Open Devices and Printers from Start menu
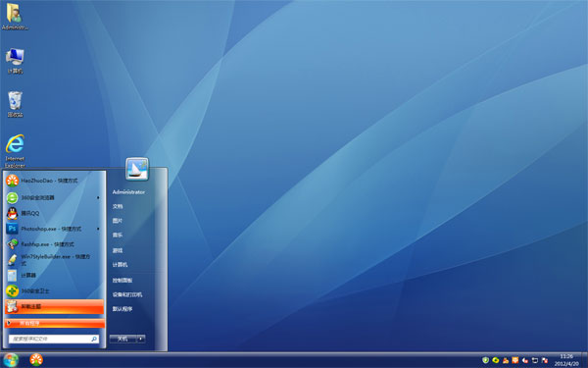 [127, 294]
